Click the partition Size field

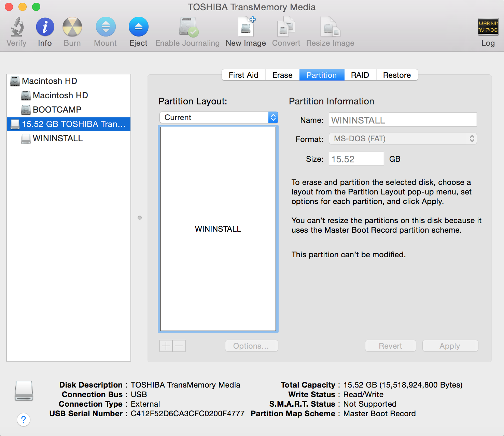click(356, 159)
